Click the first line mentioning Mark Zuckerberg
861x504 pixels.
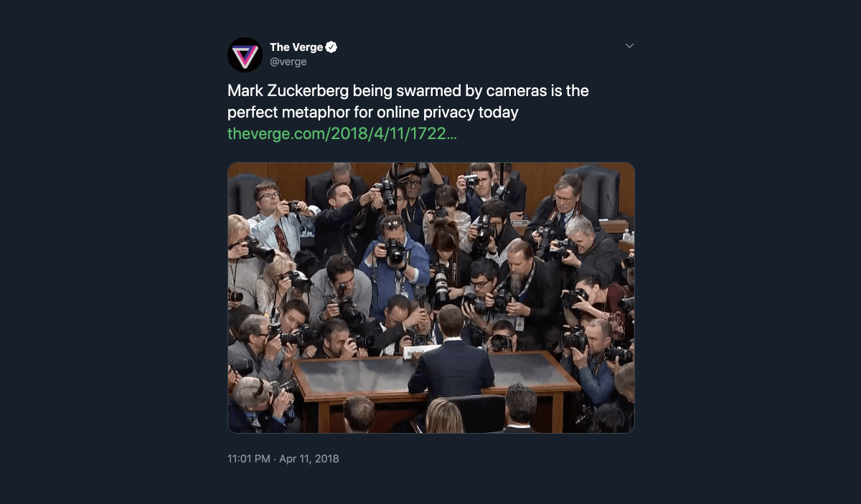click(x=408, y=92)
